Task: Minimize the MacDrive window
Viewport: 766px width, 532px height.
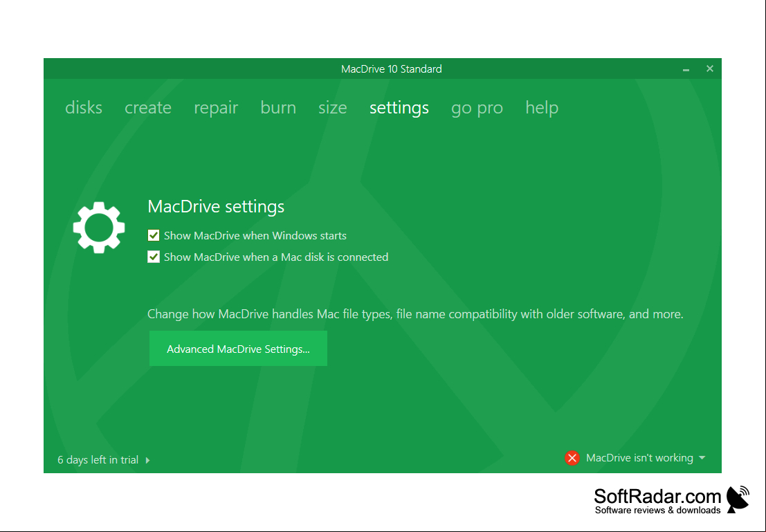Action: coord(686,69)
